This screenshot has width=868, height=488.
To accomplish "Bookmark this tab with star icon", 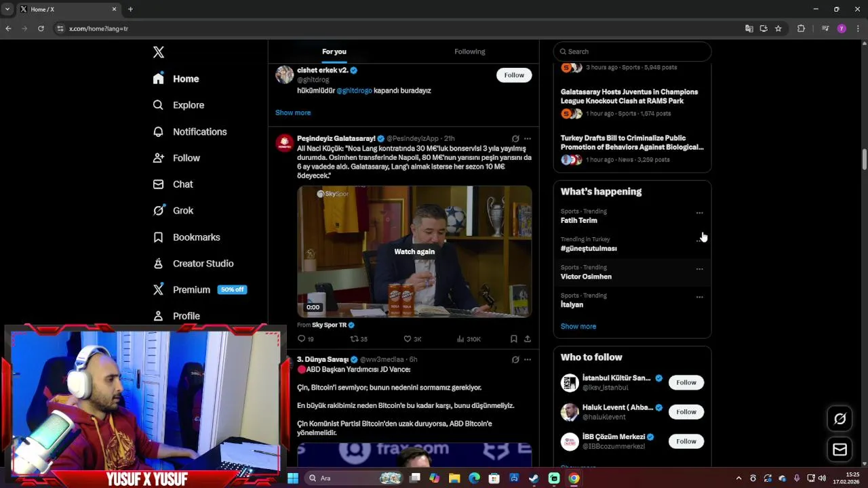I will coord(778,28).
